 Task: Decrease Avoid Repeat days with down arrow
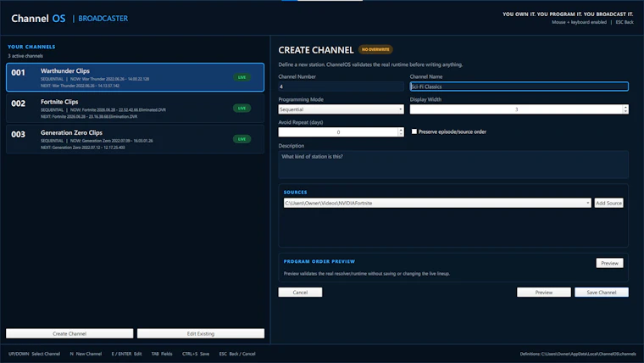click(401, 134)
